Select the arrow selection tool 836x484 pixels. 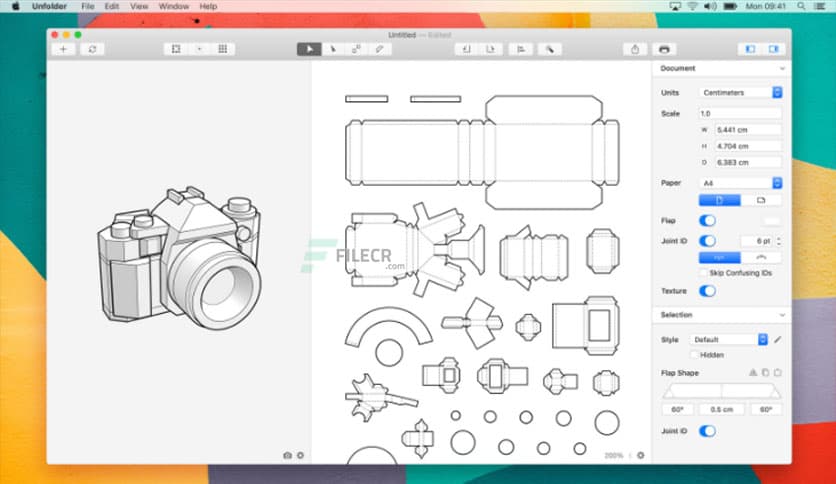pos(310,49)
